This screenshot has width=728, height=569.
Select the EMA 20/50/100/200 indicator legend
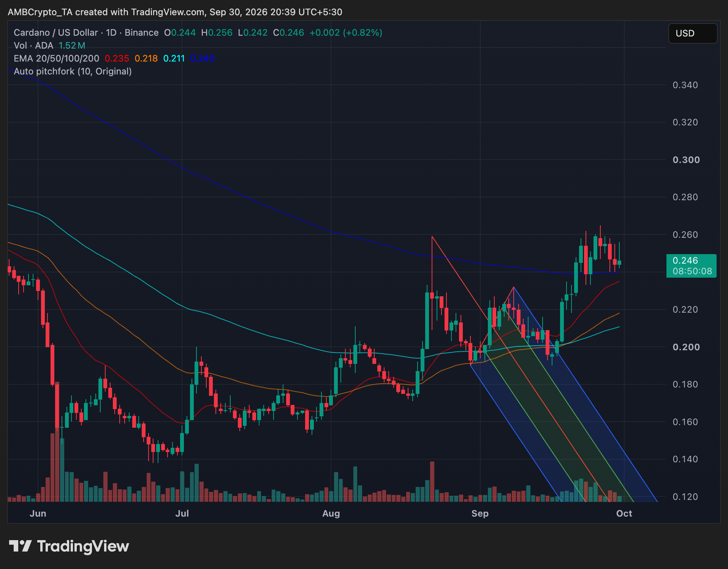click(x=56, y=58)
